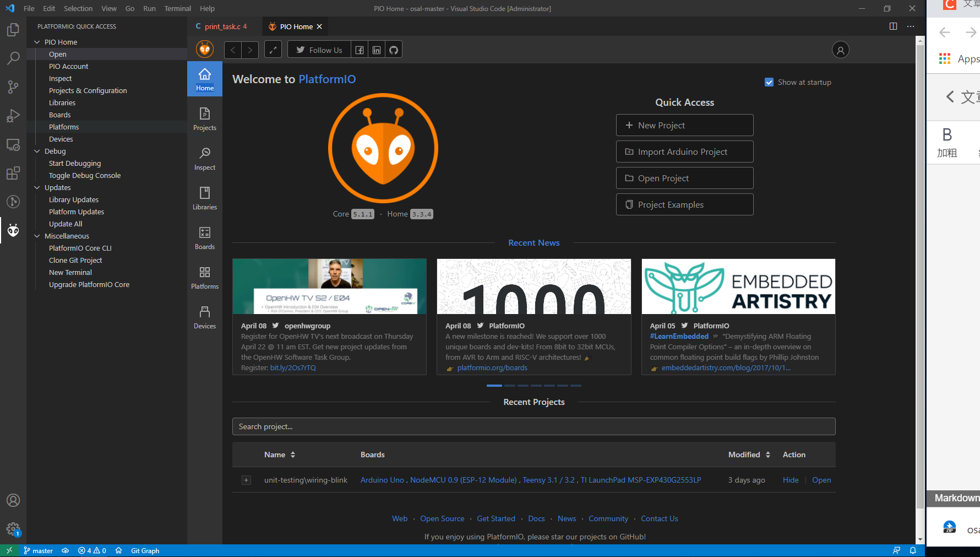980x557 pixels.
Task: Open Embedded Artistry news thumbnail
Action: tap(738, 286)
